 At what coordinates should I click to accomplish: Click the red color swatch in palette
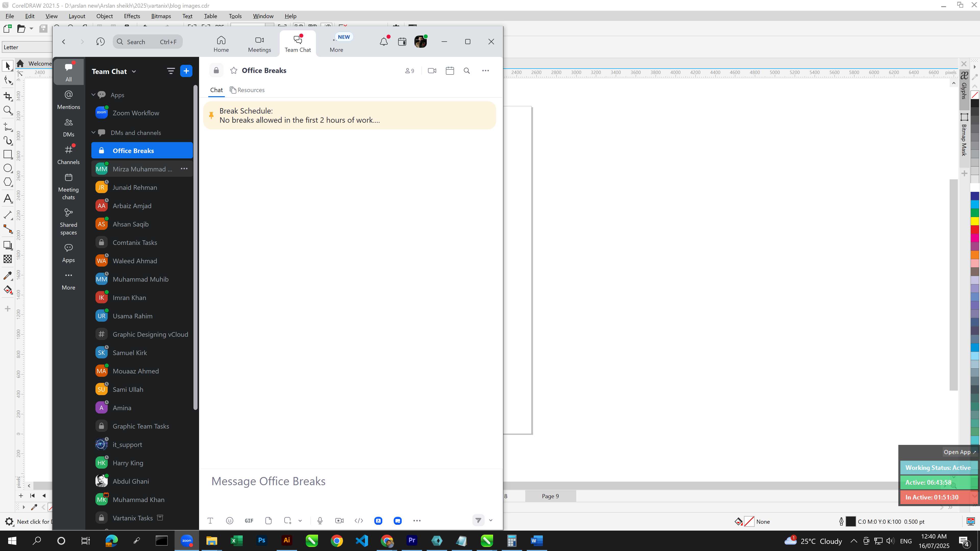tap(975, 230)
